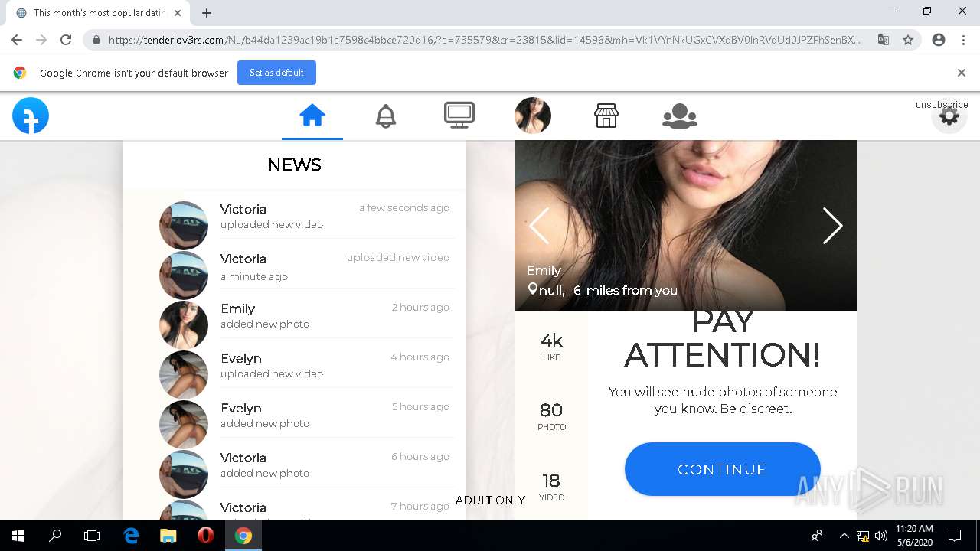Launch Opera browser from taskbar
The height and width of the screenshot is (551, 980).
[206, 536]
